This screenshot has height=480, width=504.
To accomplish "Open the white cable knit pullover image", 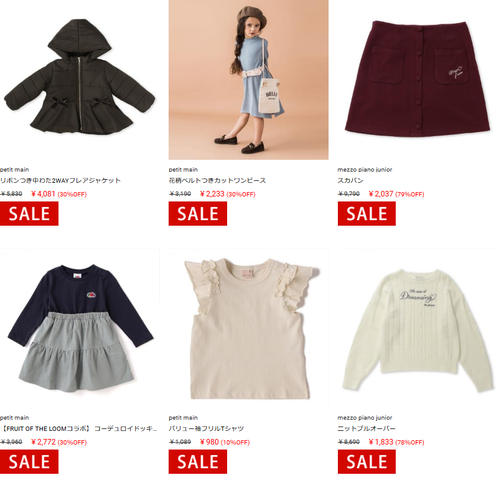I will click(417, 328).
